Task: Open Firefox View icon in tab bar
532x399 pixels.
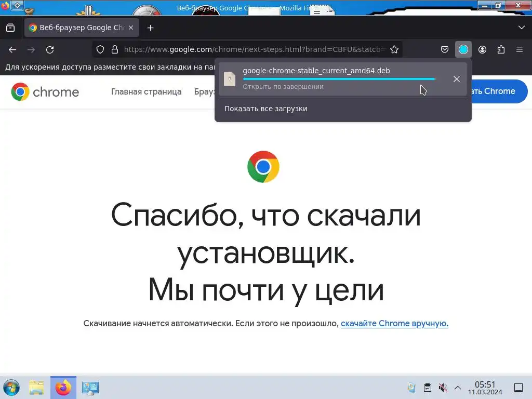Action: [10, 28]
